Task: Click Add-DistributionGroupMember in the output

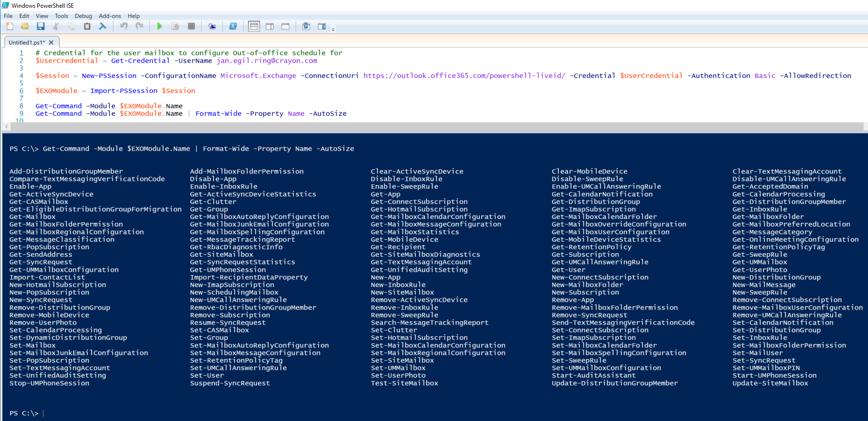Action: (x=66, y=172)
